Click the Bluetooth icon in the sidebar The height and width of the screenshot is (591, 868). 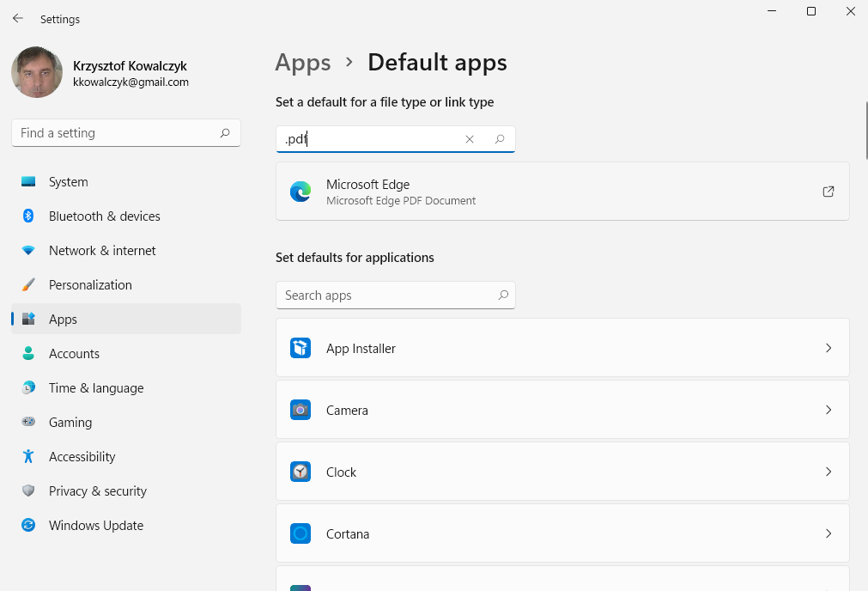[28, 216]
